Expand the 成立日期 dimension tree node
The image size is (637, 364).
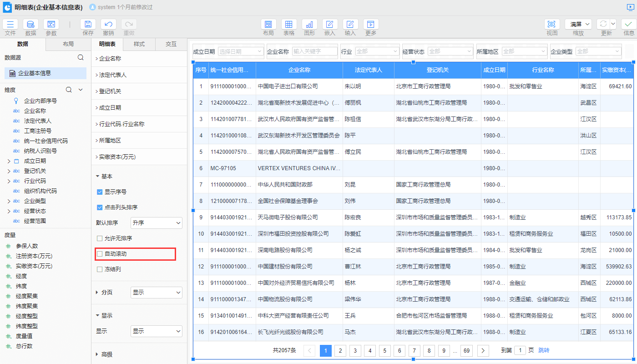click(x=9, y=161)
